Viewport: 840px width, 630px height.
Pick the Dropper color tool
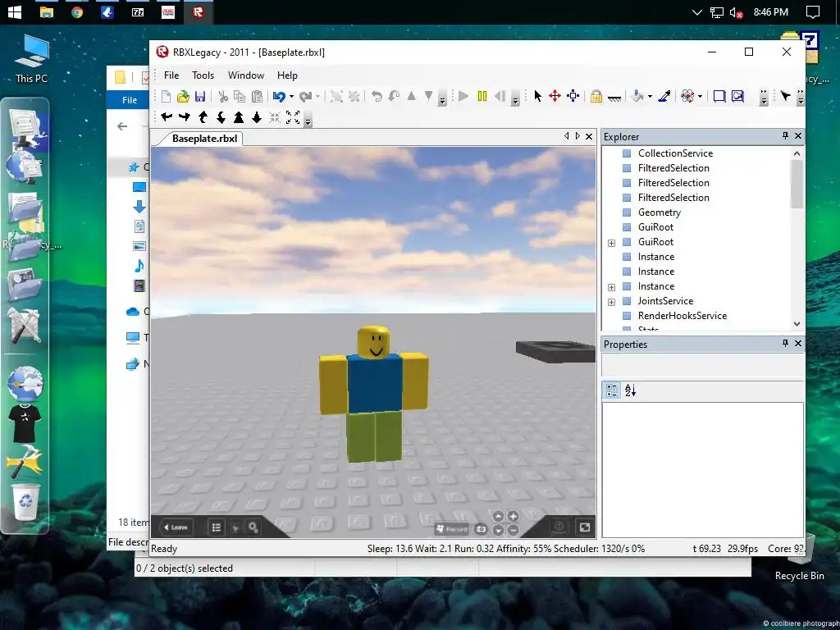[x=664, y=97]
